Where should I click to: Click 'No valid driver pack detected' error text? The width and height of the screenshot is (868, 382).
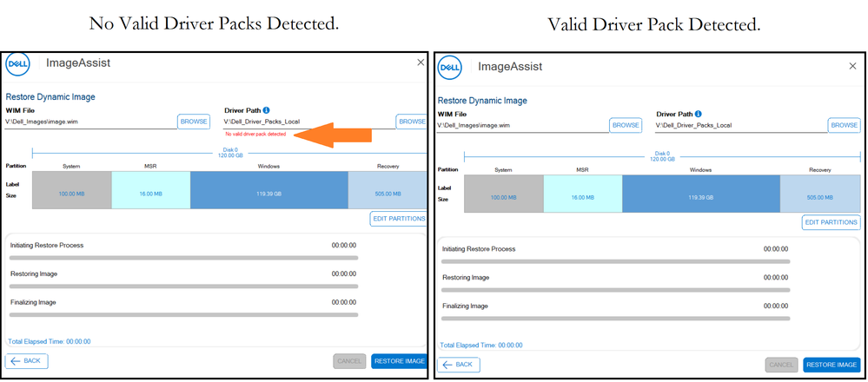(x=255, y=135)
